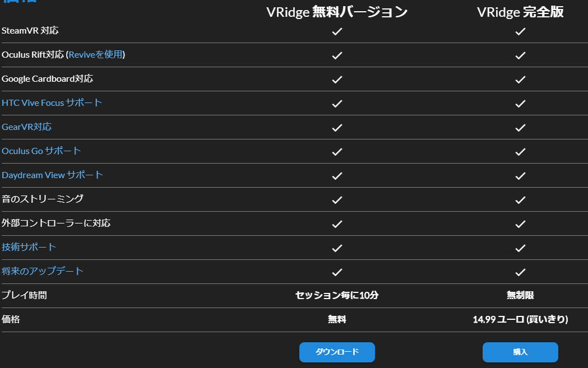Toggle the SteamVR checkmark under VRidge 完全版

click(x=520, y=31)
